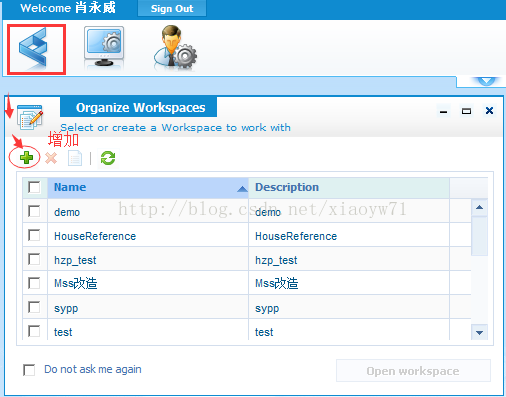506x397 pixels.
Task: Select the HouseReference name cell
Action: coord(148,235)
